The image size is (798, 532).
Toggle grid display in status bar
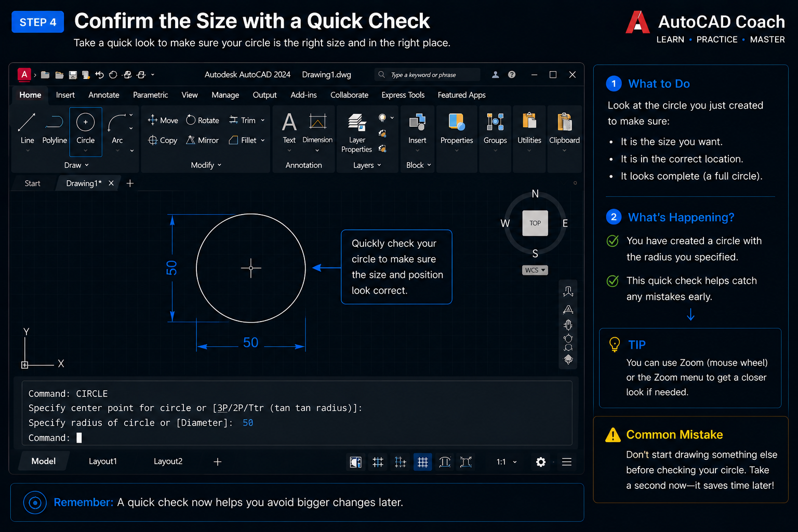coord(378,462)
